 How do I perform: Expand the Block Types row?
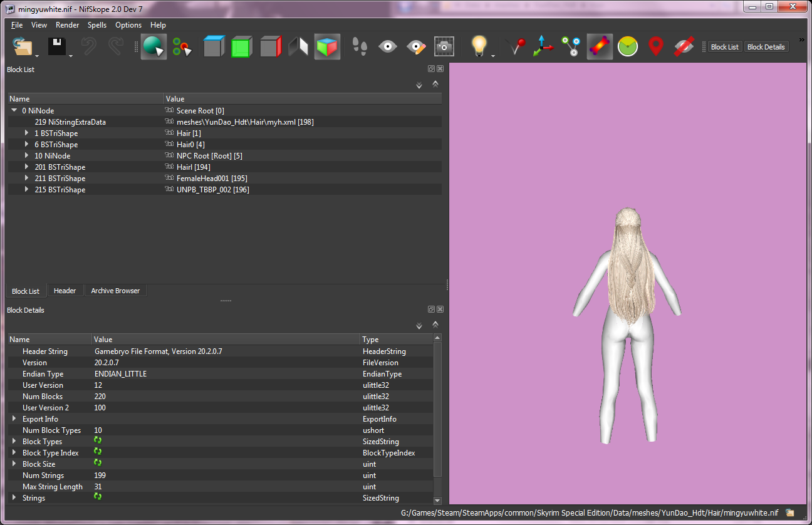click(x=14, y=441)
